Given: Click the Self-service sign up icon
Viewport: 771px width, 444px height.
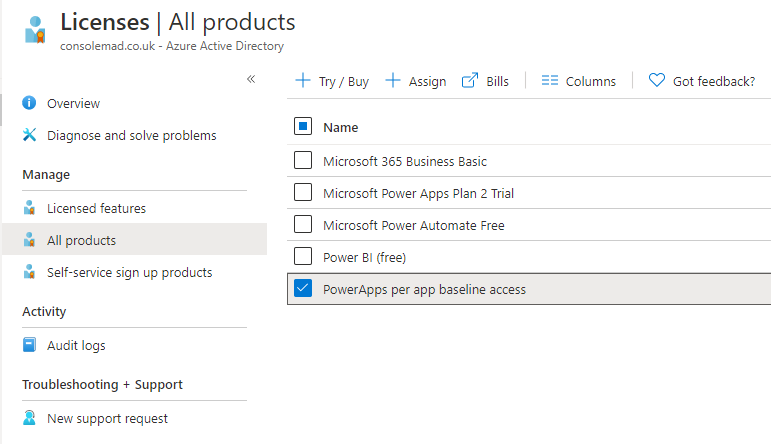Looking at the screenshot, I should [x=30, y=272].
